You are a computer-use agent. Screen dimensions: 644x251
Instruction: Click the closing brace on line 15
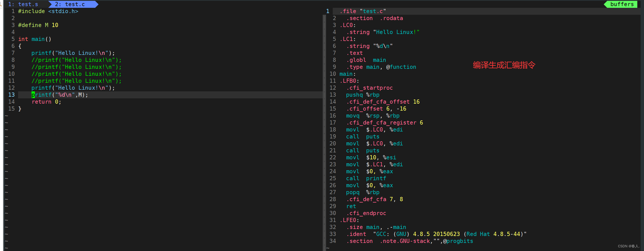tap(20, 109)
